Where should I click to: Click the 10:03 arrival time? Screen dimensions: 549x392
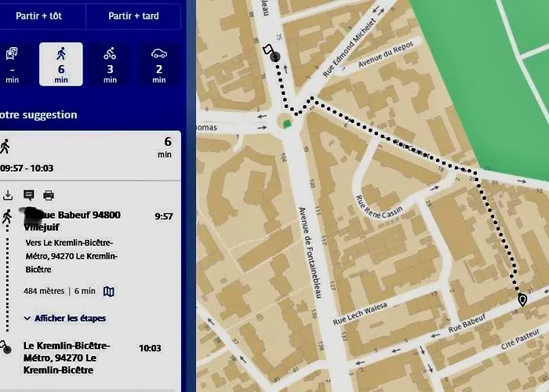click(151, 348)
